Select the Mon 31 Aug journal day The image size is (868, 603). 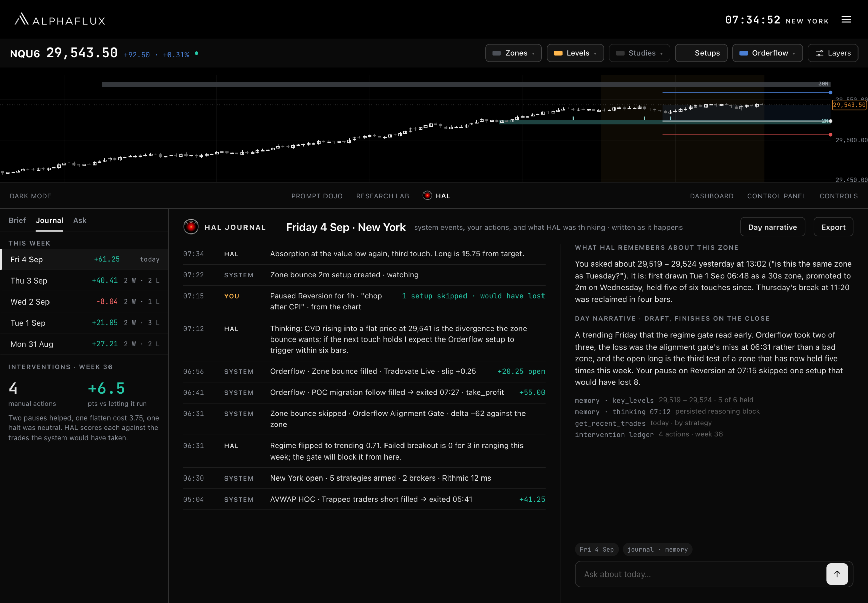(x=84, y=344)
